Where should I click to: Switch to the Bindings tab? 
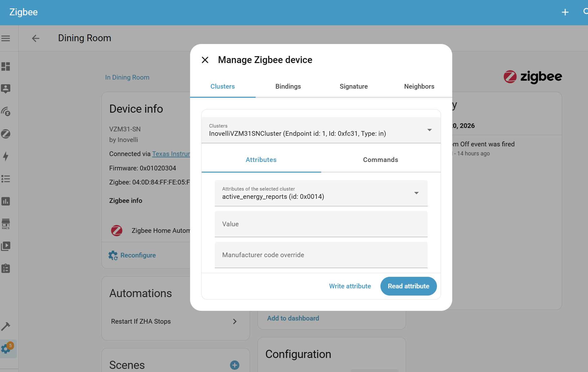(288, 86)
